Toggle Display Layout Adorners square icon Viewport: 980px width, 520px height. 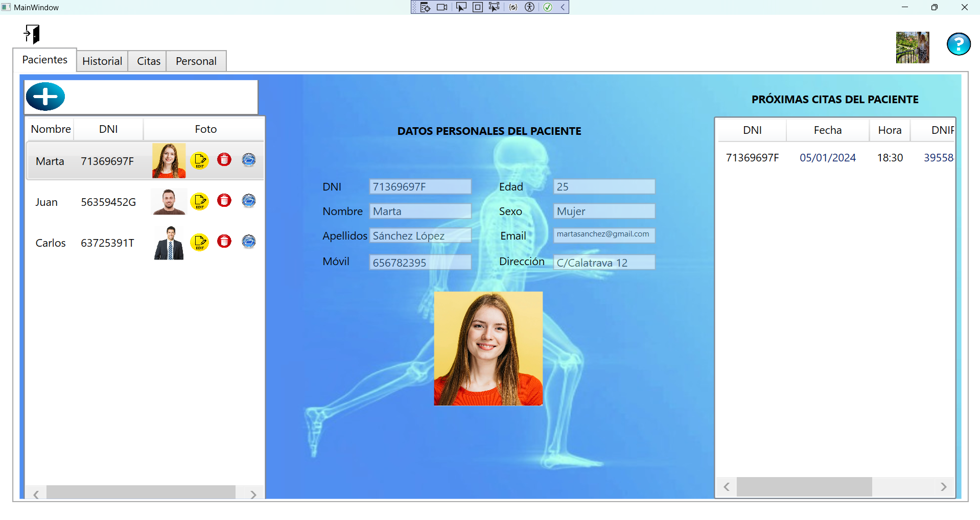tap(478, 7)
